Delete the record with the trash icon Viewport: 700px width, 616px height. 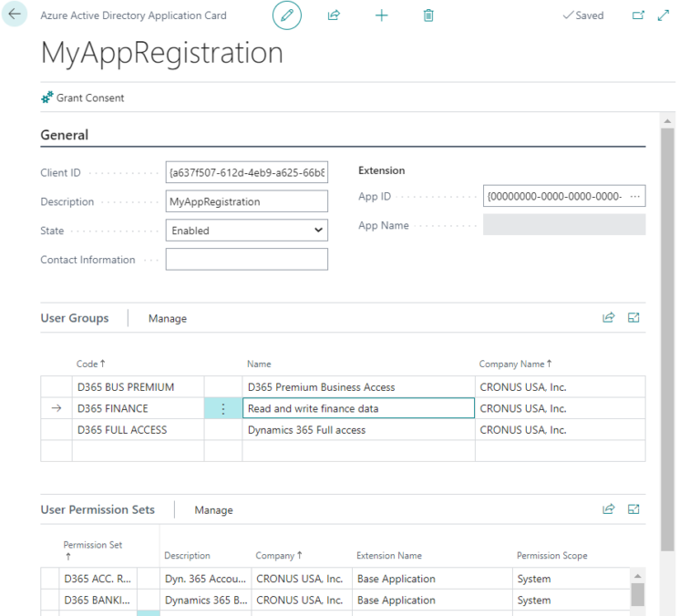428,15
